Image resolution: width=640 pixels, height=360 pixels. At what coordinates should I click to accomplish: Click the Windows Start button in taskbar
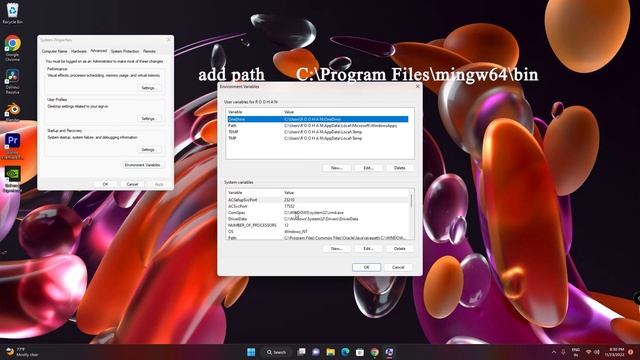251,352
